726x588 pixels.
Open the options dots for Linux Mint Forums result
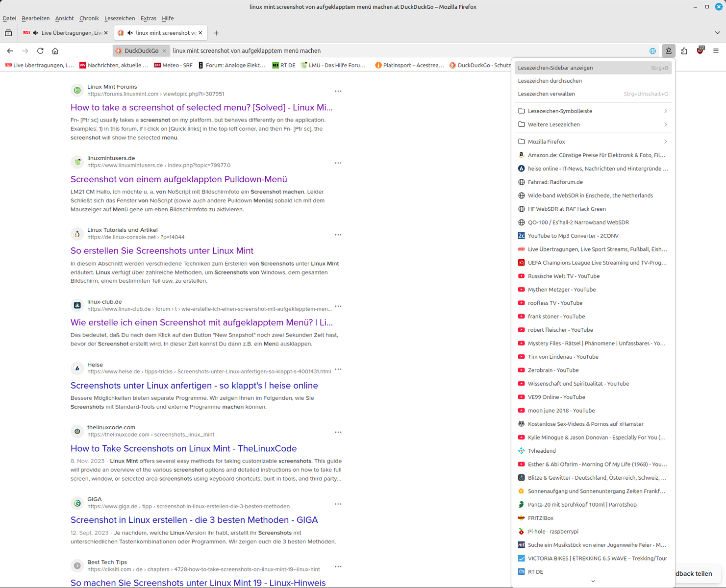pyautogui.click(x=338, y=91)
